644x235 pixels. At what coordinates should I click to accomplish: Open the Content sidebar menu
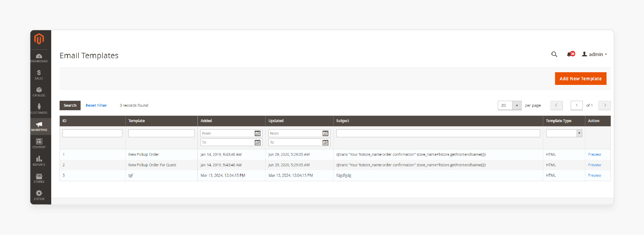(x=39, y=143)
